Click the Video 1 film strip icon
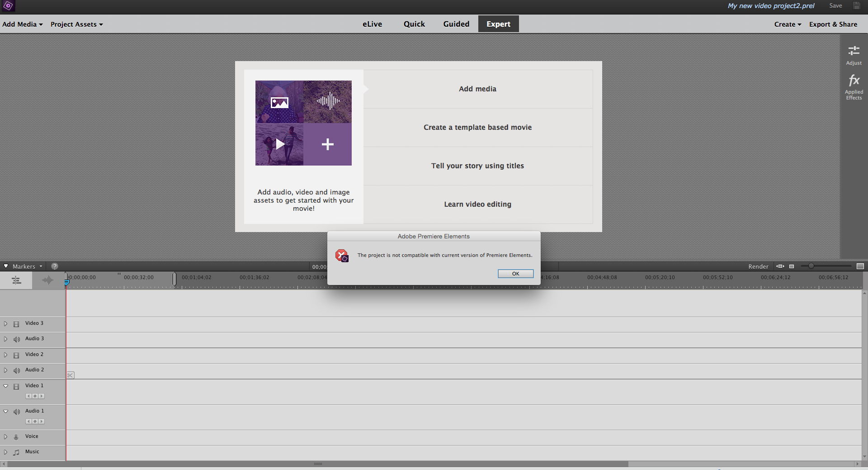868x470 pixels. (16, 386)
